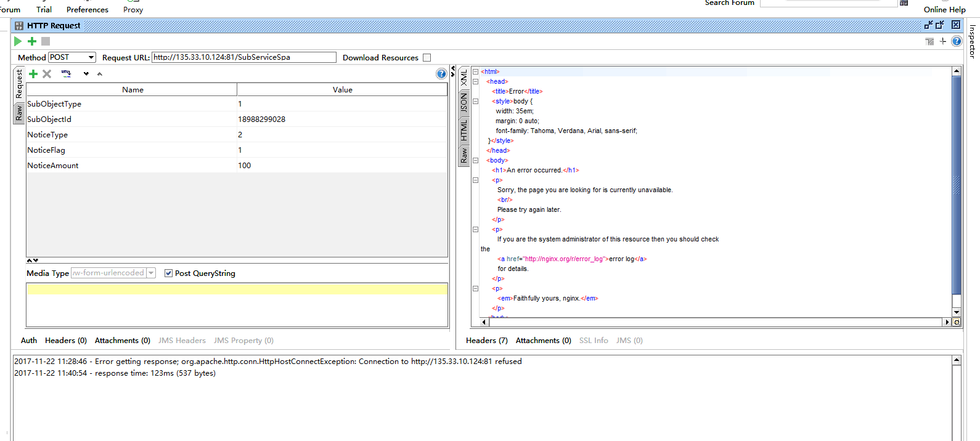Add this request to a test case (green plus)
Image resolution: width=980 pixels, height=441 pixels.
coord(32,41)
